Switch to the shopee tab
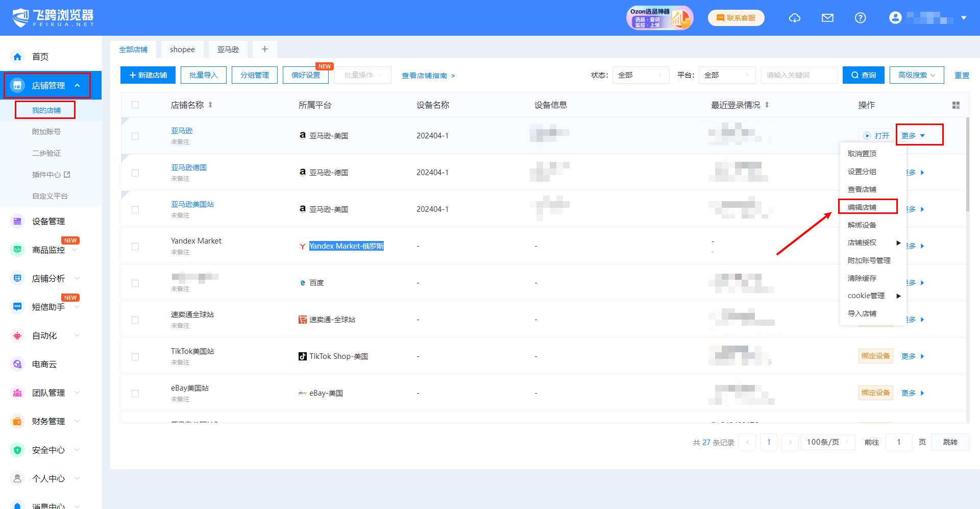This screenshot has width=980, height=509. click(182, 50)
